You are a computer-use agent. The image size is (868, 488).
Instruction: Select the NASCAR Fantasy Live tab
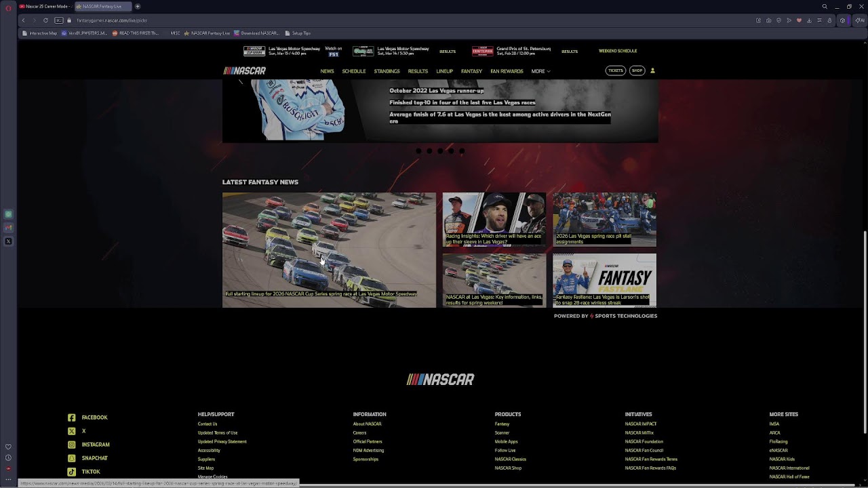pos(102,6)
